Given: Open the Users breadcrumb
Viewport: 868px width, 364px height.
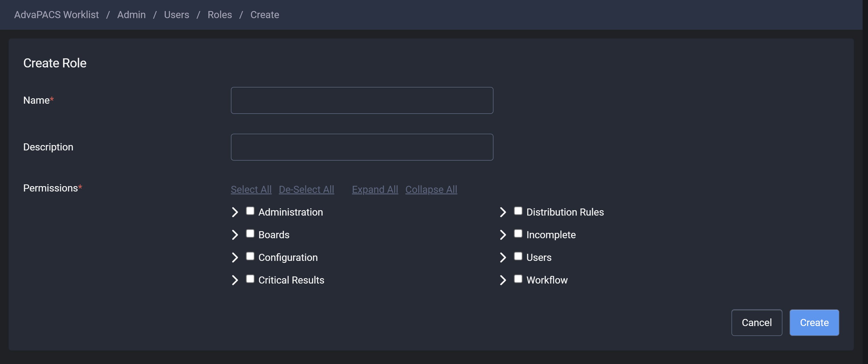Looking at the screenshot, I should [176, 15].
